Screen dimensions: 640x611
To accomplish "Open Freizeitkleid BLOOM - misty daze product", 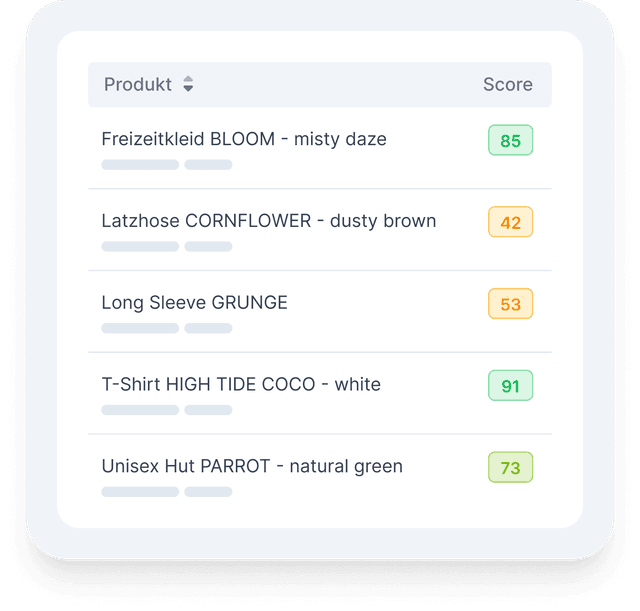I will tap(244, 139).
